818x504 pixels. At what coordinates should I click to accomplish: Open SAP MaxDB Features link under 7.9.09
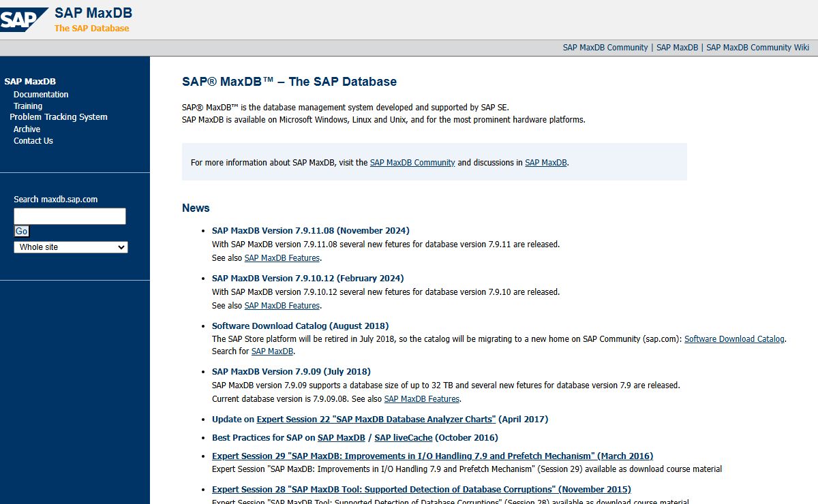pyautogui.click(x=422, y=399)
